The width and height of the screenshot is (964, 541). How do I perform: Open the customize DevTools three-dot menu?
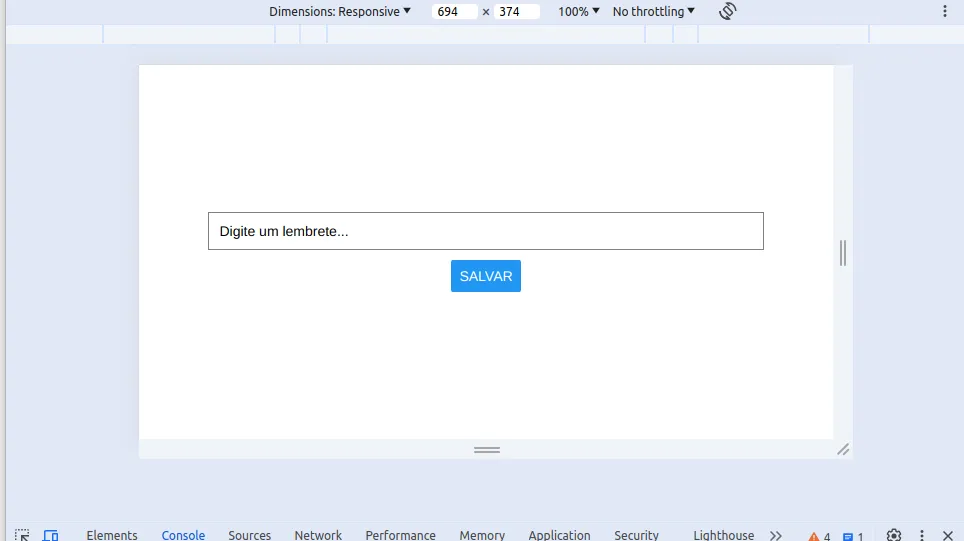click(x=922, y=535)
